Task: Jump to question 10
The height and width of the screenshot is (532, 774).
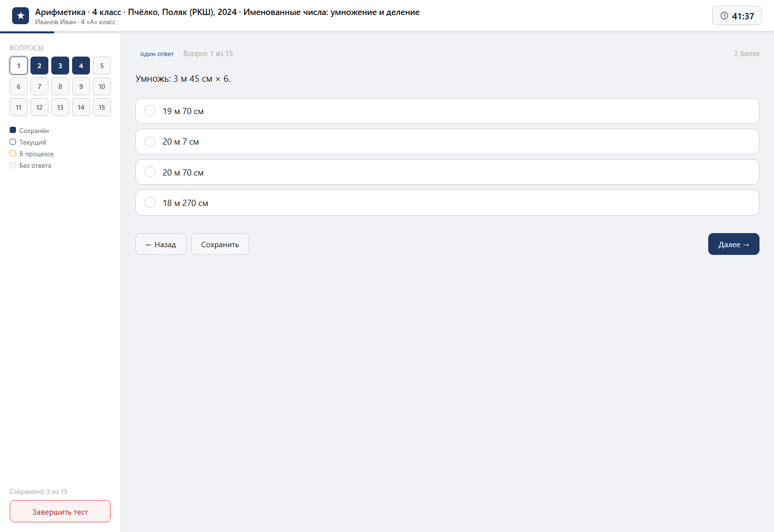Action: (102, 87)
